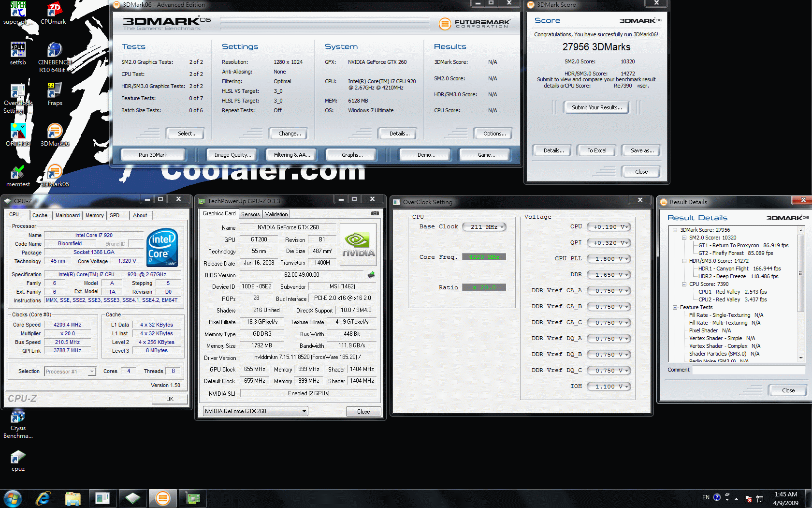Open the Crysis Benchmark desktop icon
812x508 pixels.
(x=18, y=425)
